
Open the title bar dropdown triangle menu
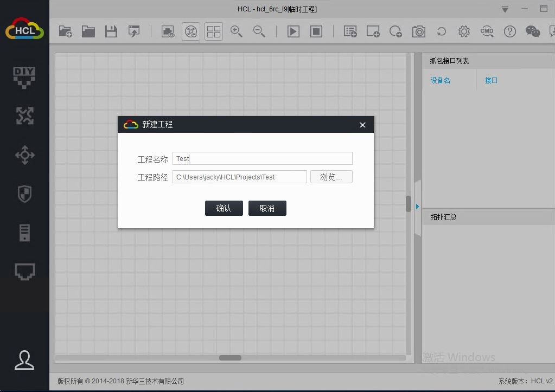coord(505,9)
